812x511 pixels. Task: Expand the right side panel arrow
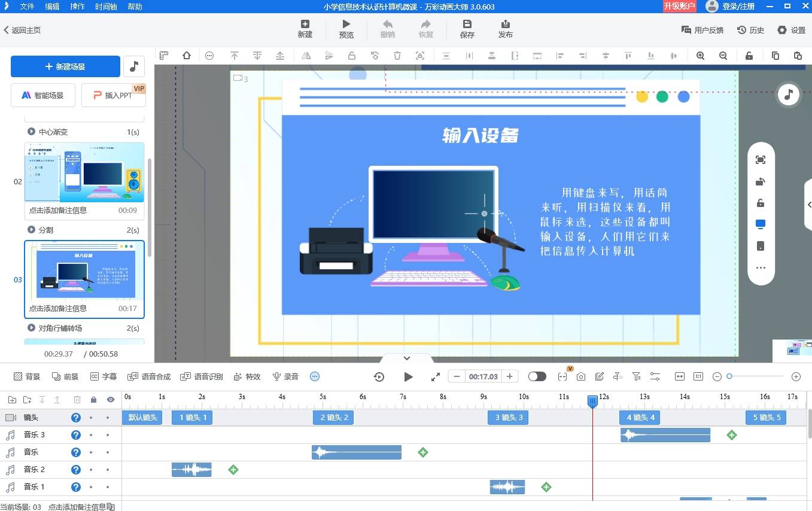tap(809, 205)
